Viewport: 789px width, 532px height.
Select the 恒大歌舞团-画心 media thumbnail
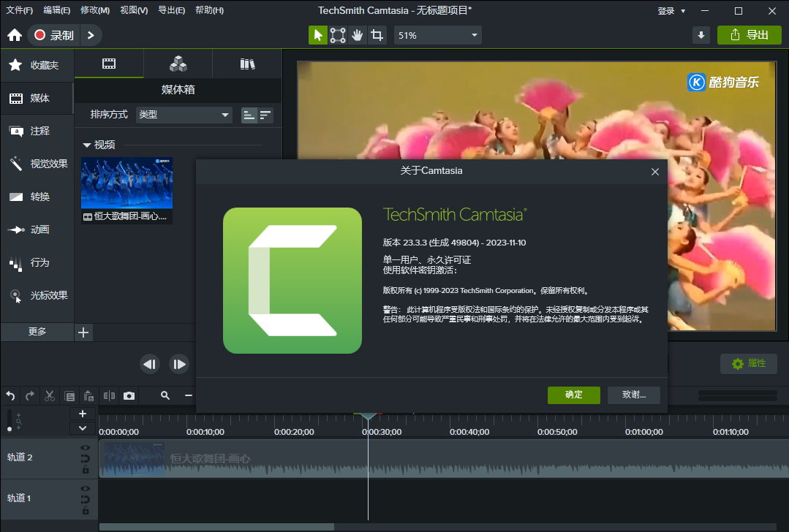click(127, 190)
